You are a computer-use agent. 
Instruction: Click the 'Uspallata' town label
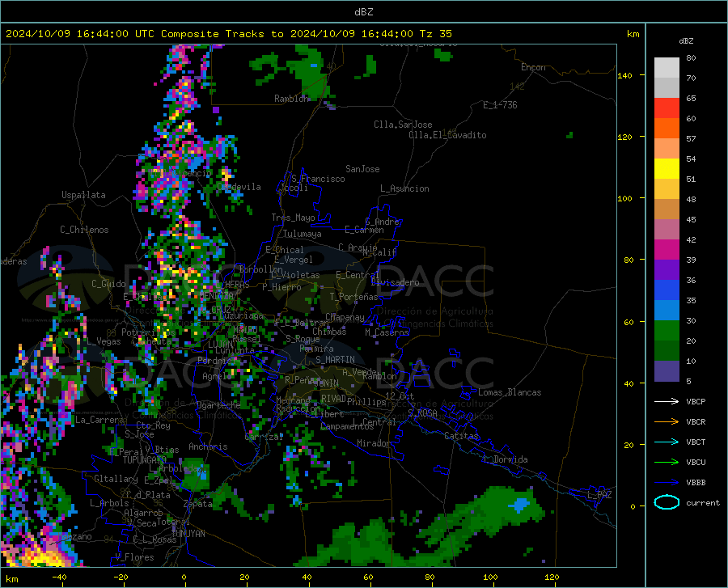click(83, 195)
